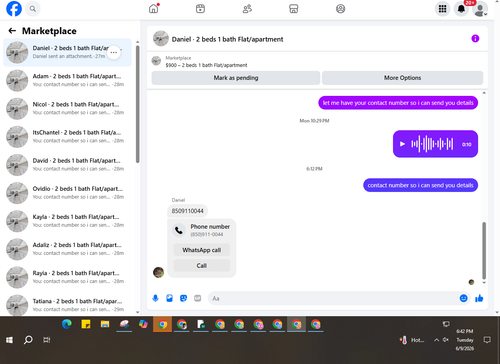Go back from the Marketplace list
Viewport: 500px width, 364px height.
coord(12,31)
